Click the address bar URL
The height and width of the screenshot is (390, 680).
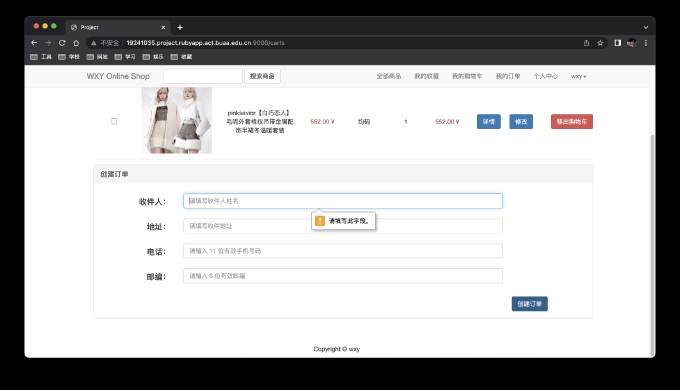coord(206,43)
